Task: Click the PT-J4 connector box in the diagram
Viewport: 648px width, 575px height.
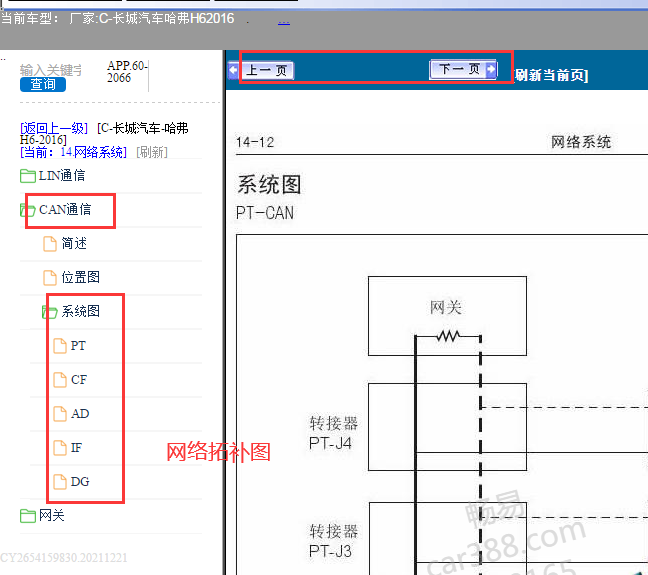Action: [x=447, y=427]
